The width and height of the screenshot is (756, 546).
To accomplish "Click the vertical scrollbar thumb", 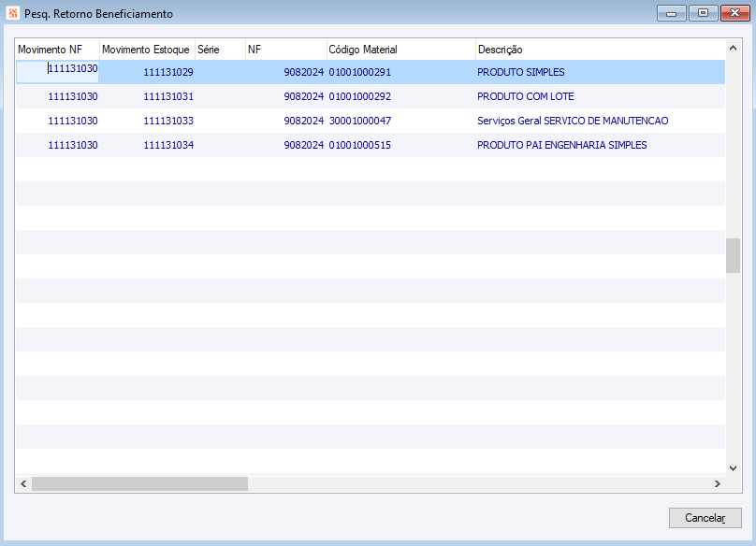I will (x=733, y=255).
